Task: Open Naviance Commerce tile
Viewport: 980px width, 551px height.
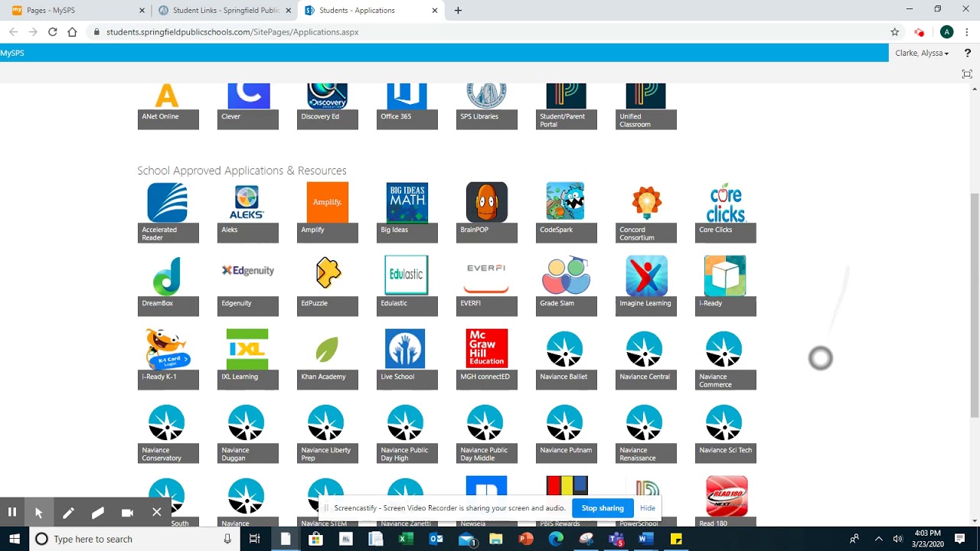Action: tap(725, 360)
